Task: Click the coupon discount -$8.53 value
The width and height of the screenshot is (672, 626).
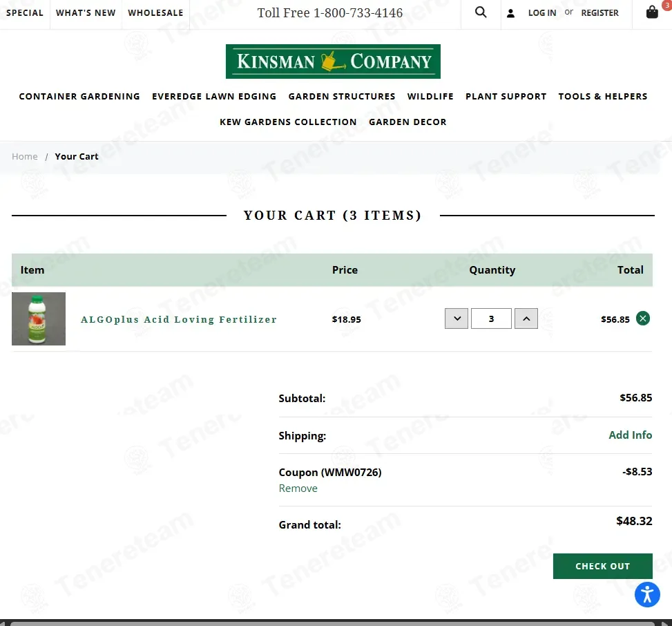Action: (637, 472)
